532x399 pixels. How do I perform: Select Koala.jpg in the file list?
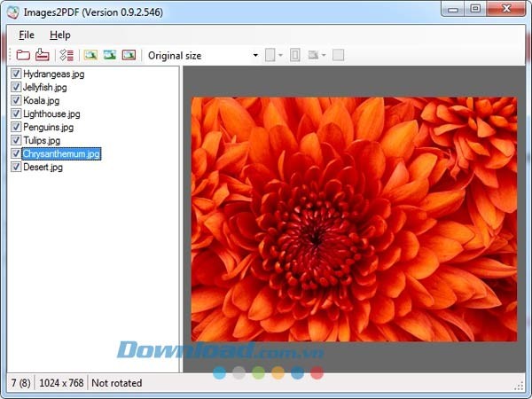pyautogui.click(x=41, y=100)
